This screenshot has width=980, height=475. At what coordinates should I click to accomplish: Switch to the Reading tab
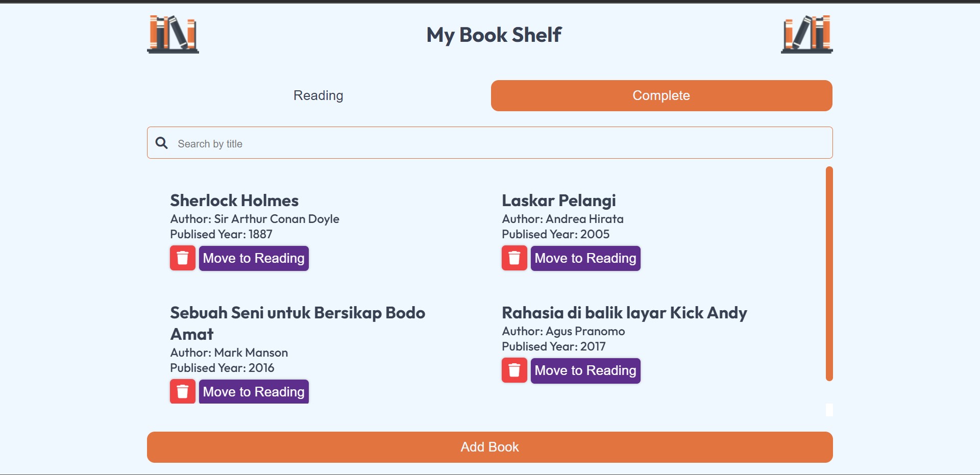tap(318, 95)
